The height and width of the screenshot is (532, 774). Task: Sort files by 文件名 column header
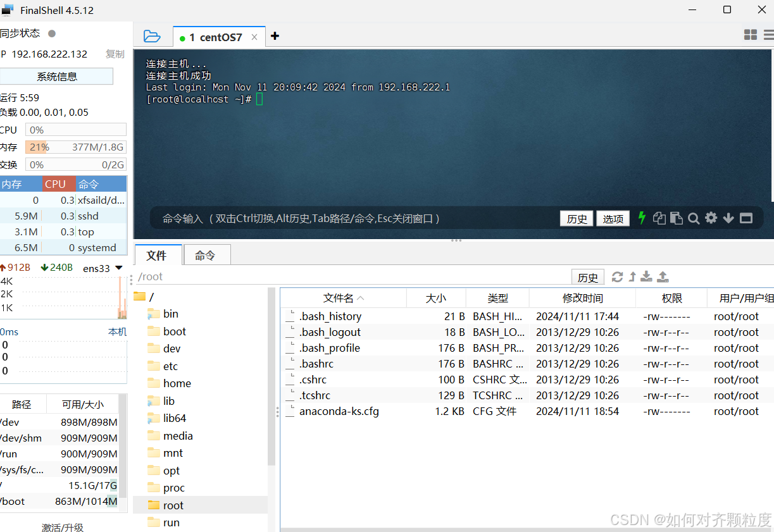[x=343, y=298]
